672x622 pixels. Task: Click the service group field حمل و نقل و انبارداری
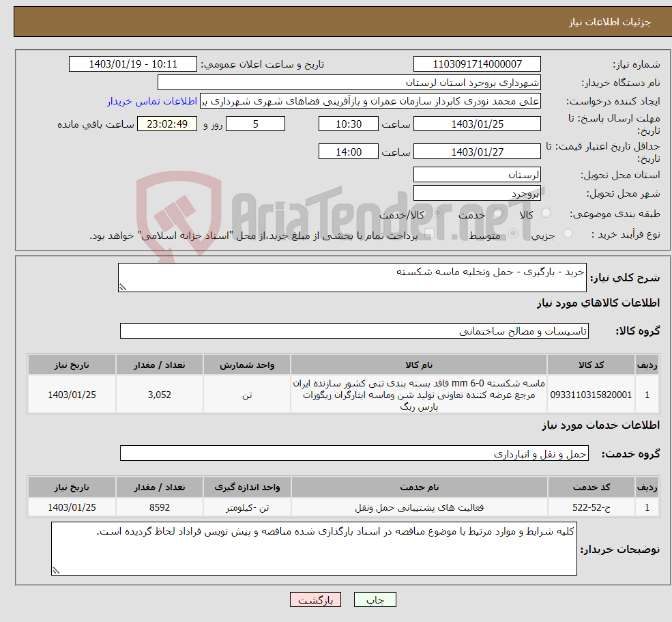click(x=355, y=453)
